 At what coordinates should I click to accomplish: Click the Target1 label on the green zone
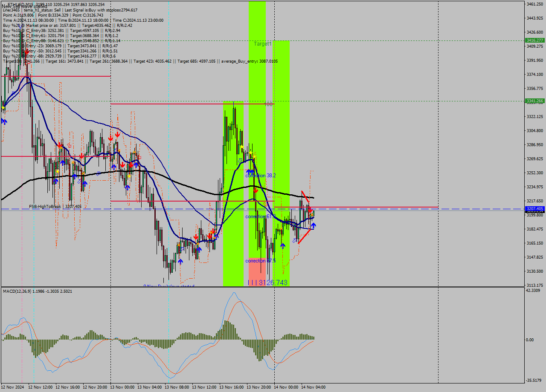[262, 44]
